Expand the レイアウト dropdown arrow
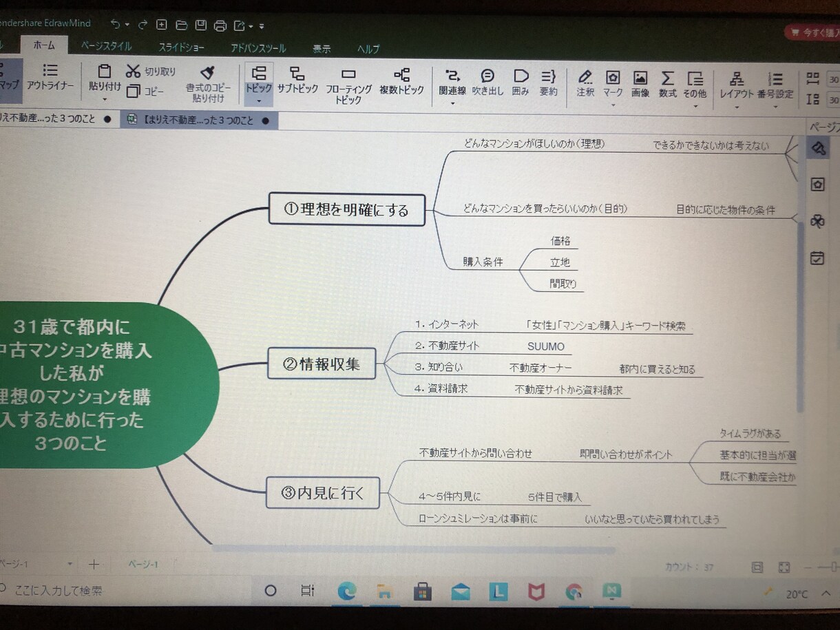This screenshot has height=630, width=840. click(737, 107)
